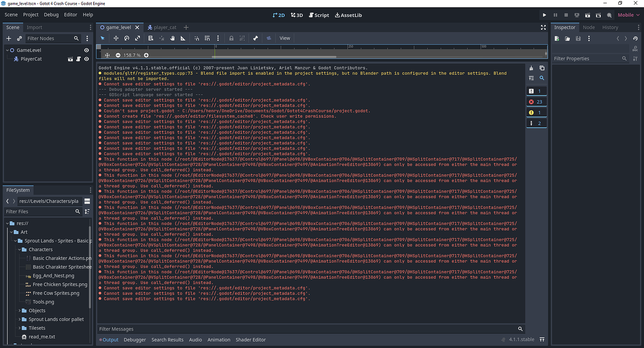Open PlayerCat's attached script icon
Image resolution: width=644 pixels, height=348 pixels.
pos(78,59)
